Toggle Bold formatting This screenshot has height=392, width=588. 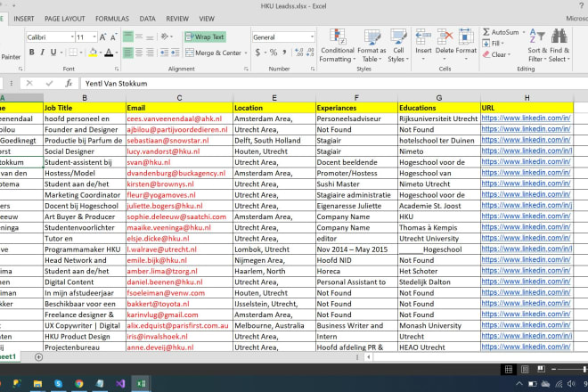point(32,53)
